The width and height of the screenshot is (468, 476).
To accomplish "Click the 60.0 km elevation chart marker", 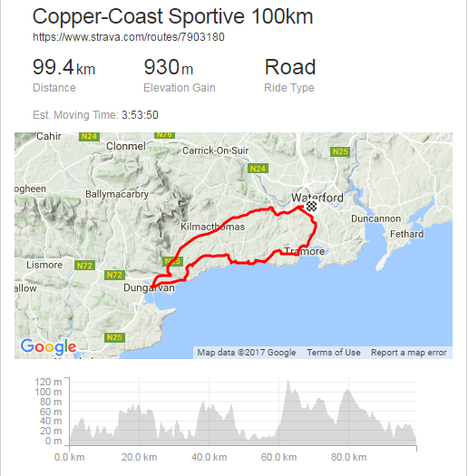I will click(278, 457).
